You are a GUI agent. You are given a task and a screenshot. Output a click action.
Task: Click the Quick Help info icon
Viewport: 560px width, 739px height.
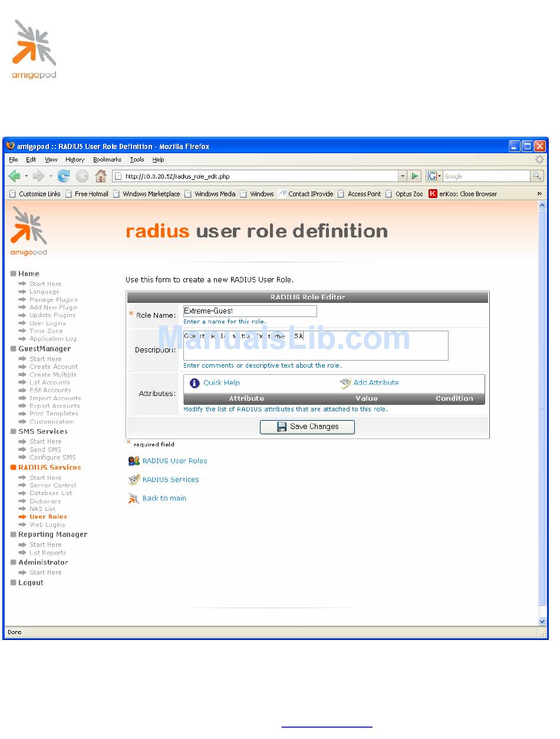195,383
